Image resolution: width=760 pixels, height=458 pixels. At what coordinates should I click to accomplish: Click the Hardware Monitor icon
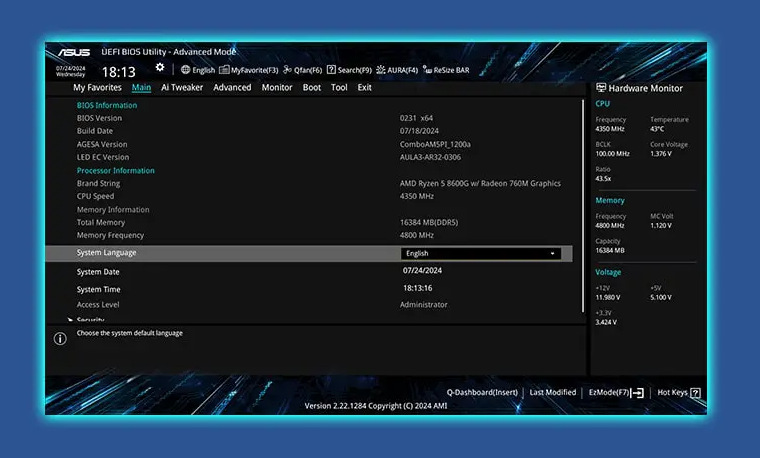(601, 88)
